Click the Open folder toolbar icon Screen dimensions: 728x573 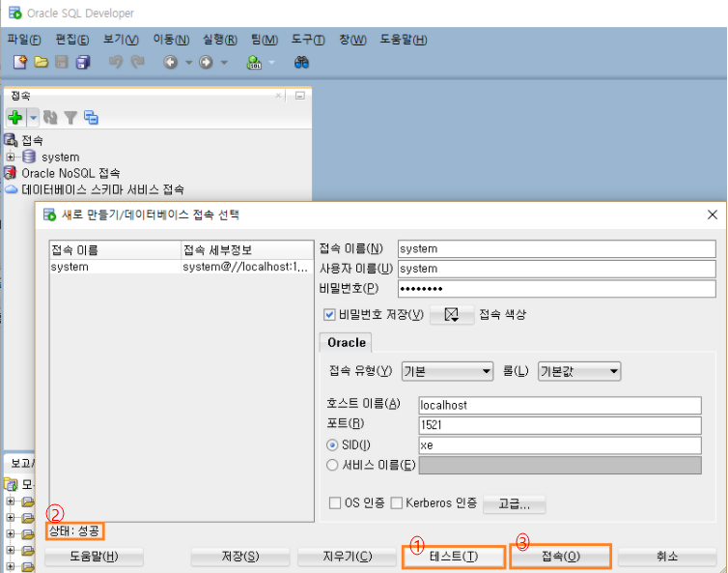(x=41, y=62)
